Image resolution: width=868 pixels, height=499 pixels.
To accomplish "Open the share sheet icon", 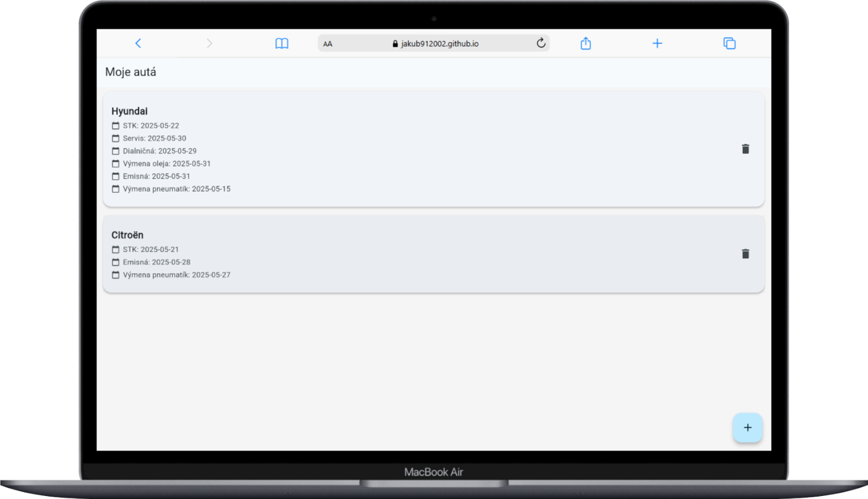I will pyautogui.click(x=586, y=43).
